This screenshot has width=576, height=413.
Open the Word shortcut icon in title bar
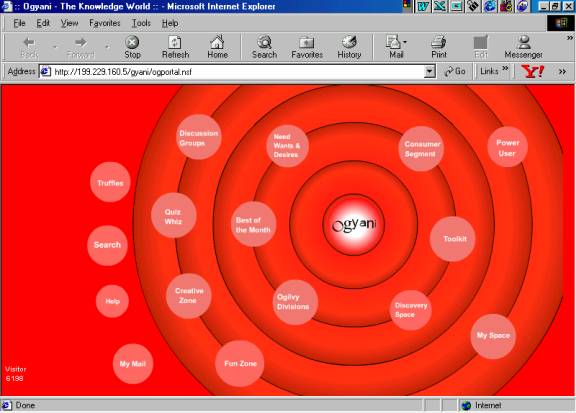tap(424, 6)
